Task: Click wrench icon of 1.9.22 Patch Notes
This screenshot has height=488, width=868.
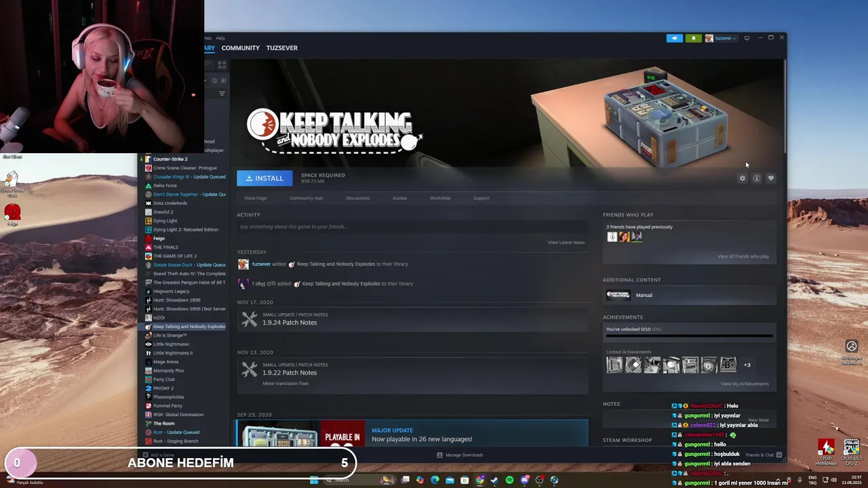Action: [x=250, y=369]
